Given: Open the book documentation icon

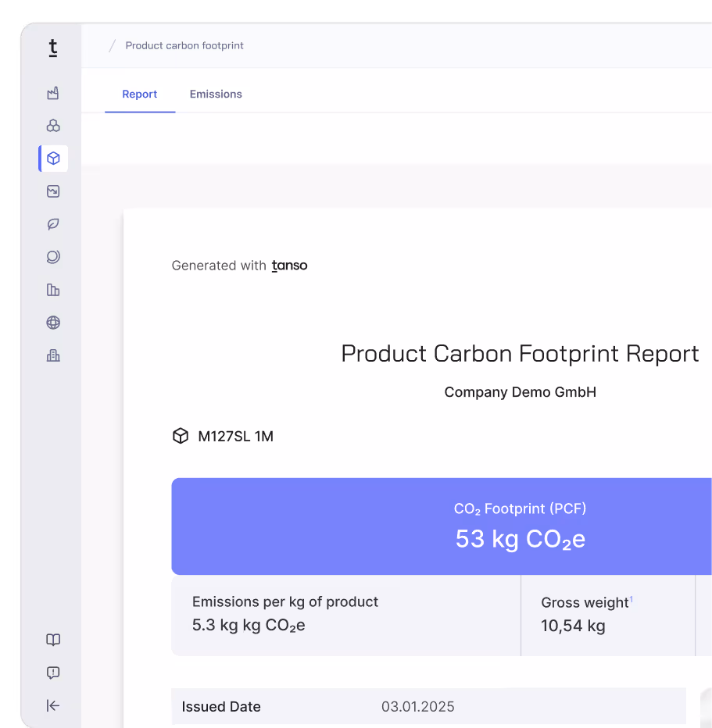Looking at the screenshot, I should 53,640.
